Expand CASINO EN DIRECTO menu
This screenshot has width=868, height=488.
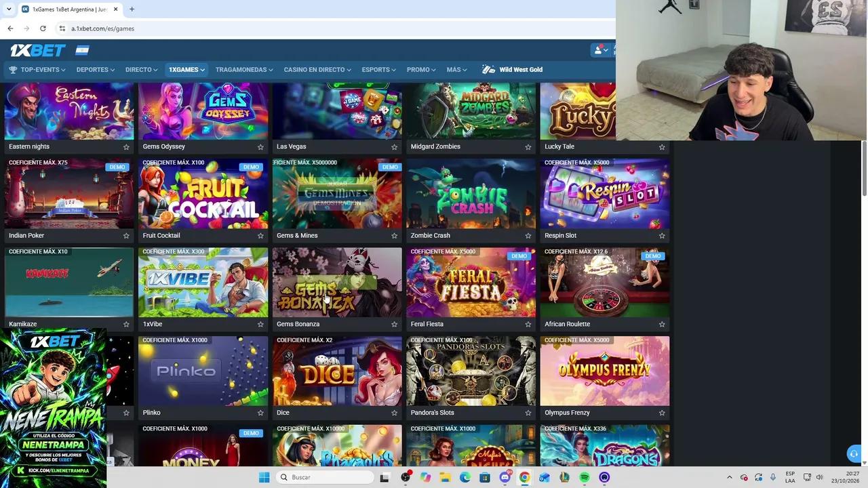click(317, 70)
